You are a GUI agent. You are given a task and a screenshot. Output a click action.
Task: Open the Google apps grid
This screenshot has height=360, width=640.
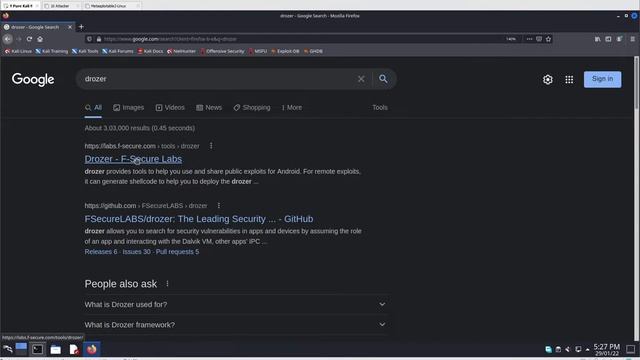click(569, 80)
